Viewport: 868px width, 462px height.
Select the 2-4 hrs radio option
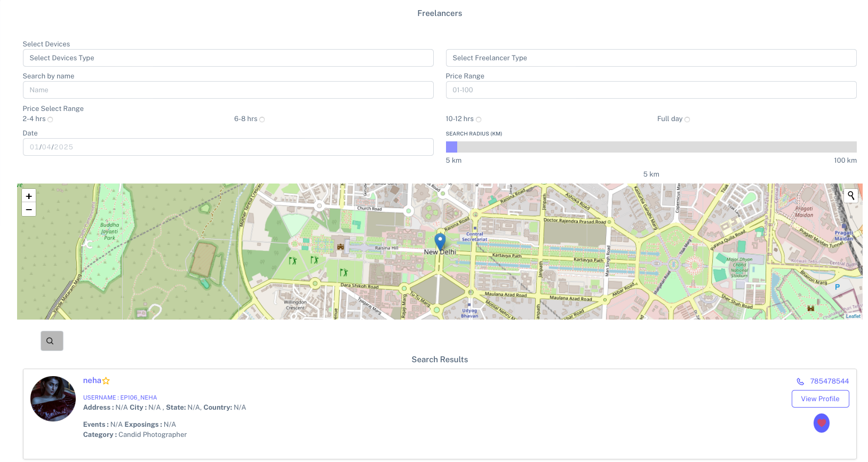coord(50,120)
